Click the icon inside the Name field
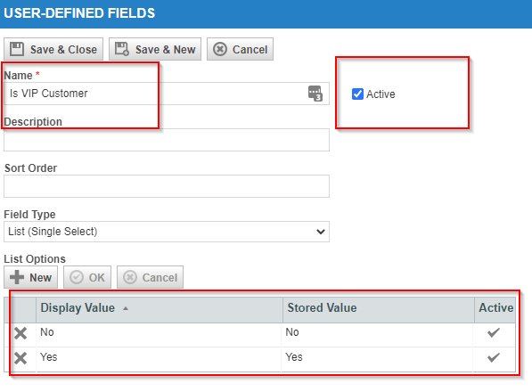The height and width of the screenshot is (392, 532). [315, 94]
